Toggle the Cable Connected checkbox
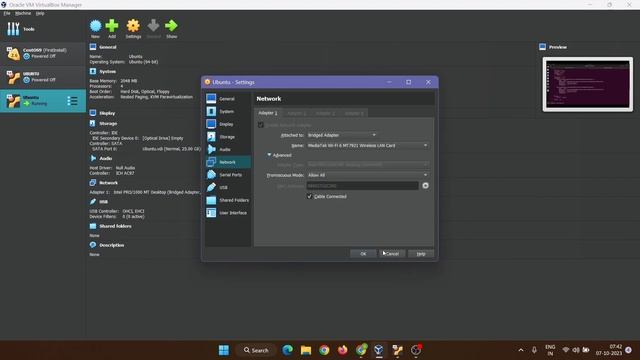This screenshot has height=360, width=640. tap(309, 196)
